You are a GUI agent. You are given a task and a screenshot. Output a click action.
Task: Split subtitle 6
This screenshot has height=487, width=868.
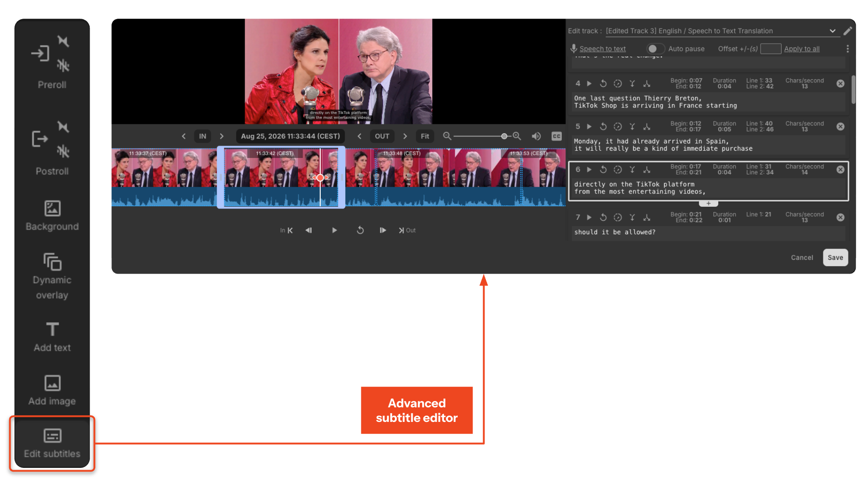coord(646,170)
